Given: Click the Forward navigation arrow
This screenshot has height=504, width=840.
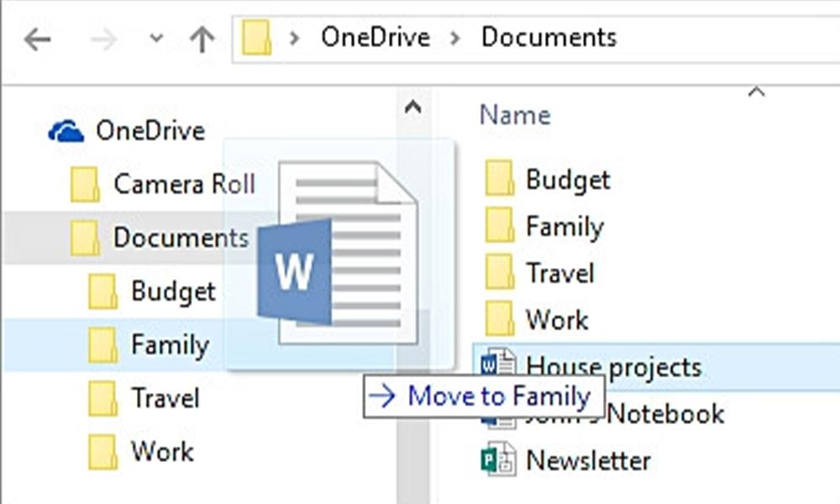Looking at the screenshot, I should (x=102, y=39).
